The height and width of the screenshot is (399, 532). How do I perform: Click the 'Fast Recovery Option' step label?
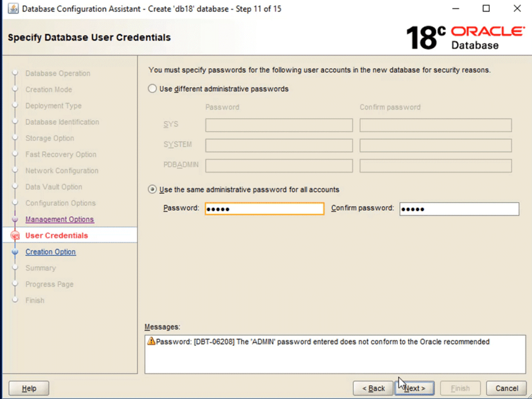(61, 155)
